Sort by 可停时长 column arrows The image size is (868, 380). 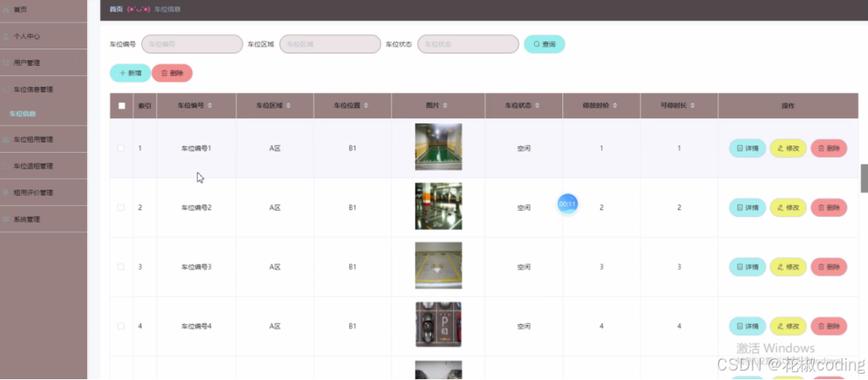point(692,106)
